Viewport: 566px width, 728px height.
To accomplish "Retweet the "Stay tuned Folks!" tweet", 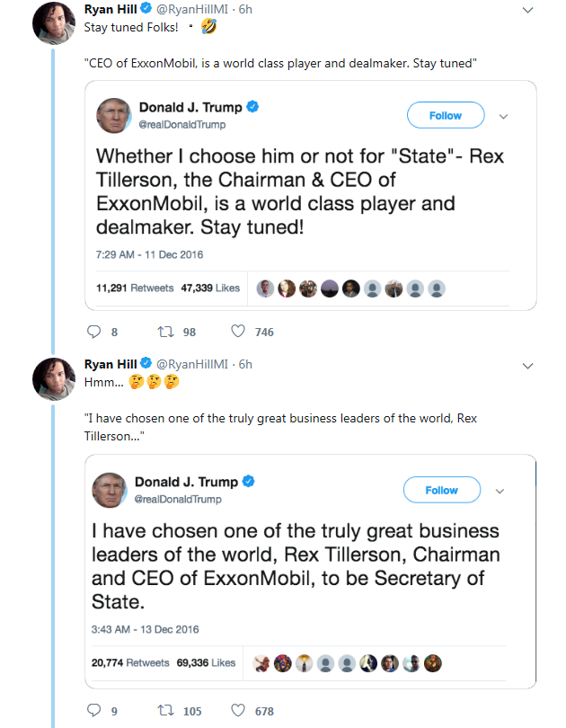I will (164, 332).
